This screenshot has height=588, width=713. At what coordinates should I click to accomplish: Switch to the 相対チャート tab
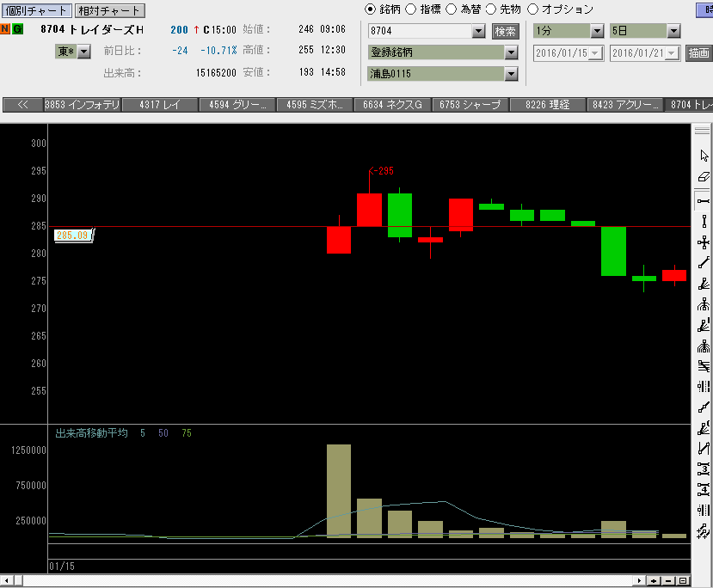[109, 10]
